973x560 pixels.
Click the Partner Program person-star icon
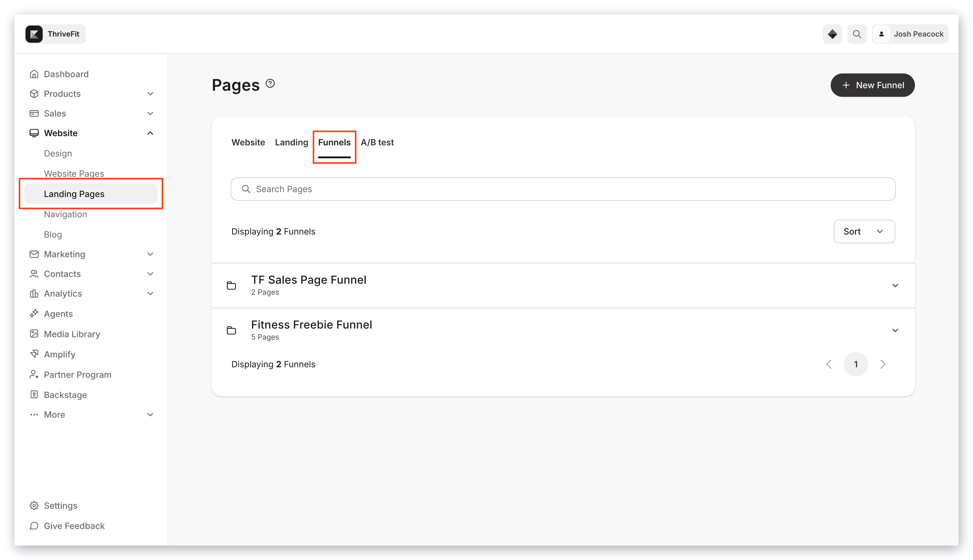(x=34, y=374)
